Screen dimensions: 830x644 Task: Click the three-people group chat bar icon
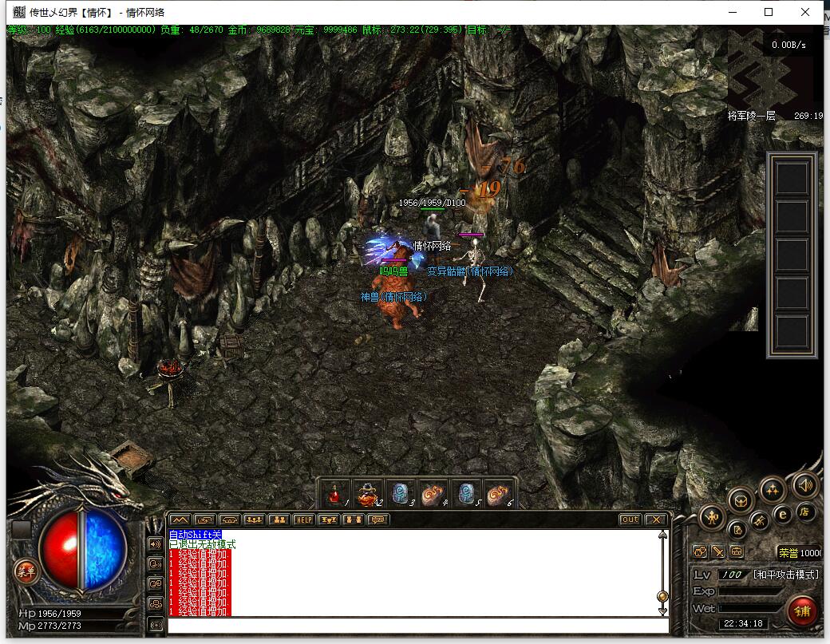coord(254,520)
